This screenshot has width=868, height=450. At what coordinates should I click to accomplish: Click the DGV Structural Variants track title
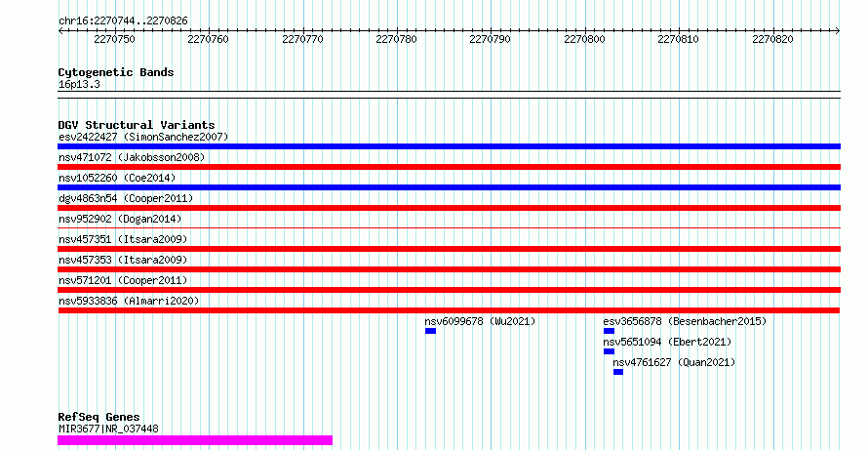tap(137, 125)
